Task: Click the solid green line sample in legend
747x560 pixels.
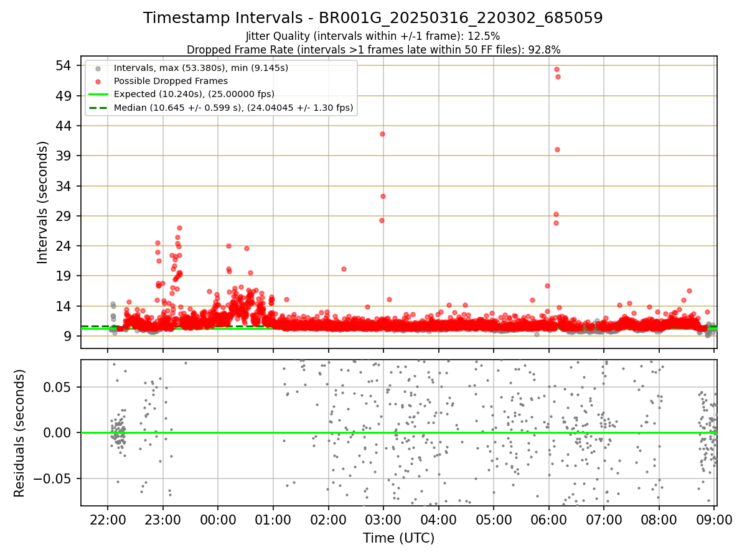Action: [x=98, y=95]
